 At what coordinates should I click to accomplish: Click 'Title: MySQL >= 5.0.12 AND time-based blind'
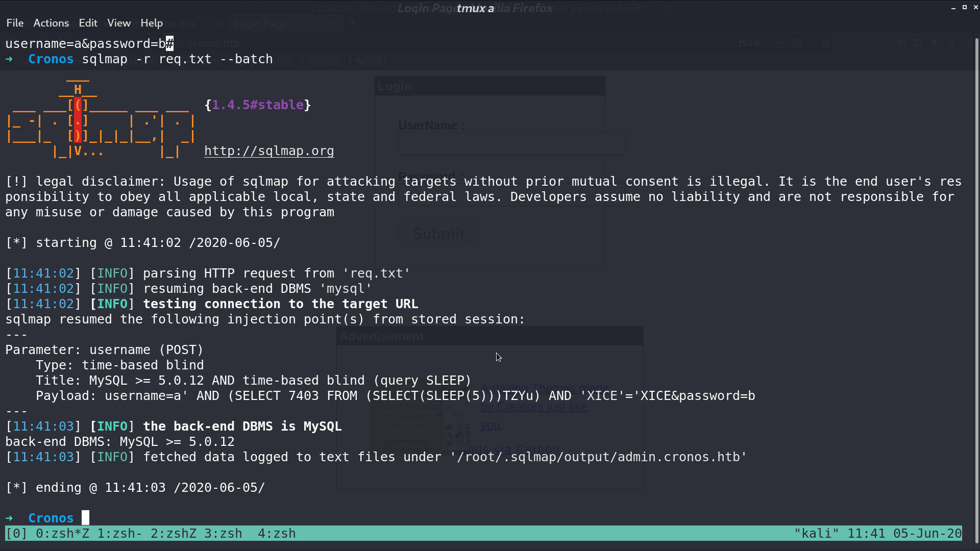(x=253, y=381)
